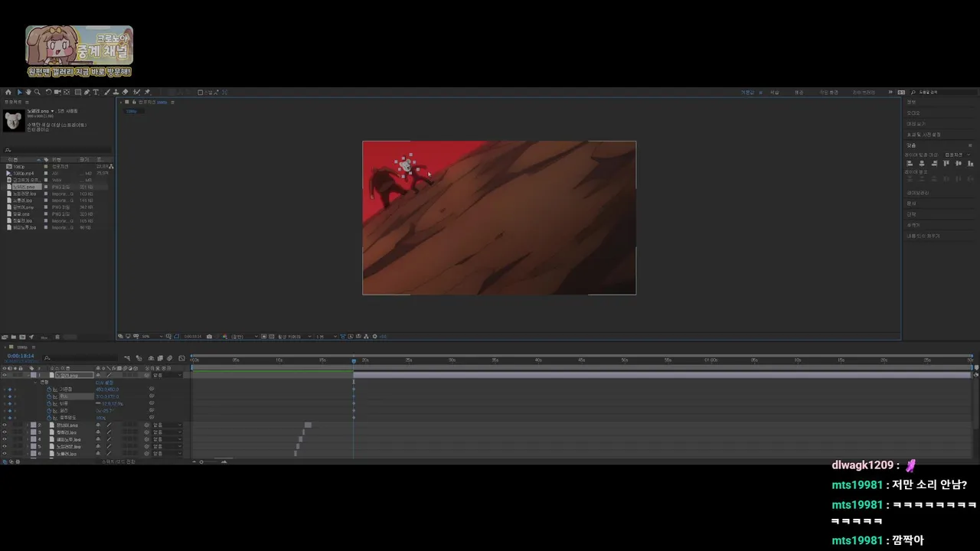Image resolution: width=980 pixels, height=551 pixels.
Task: Open layer 1 parent link dropdown
Action: pyautogui.click(x=167, y=375)
